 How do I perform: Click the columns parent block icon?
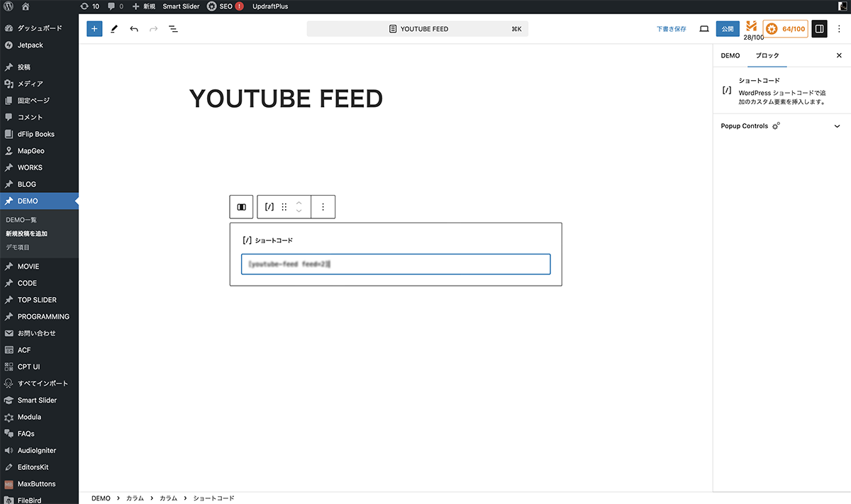pos(241,207)
